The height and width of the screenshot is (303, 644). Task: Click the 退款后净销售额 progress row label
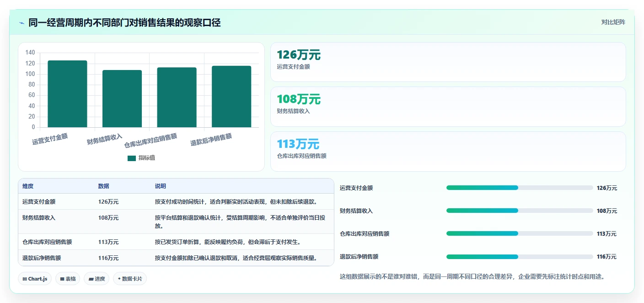[359, 257]
